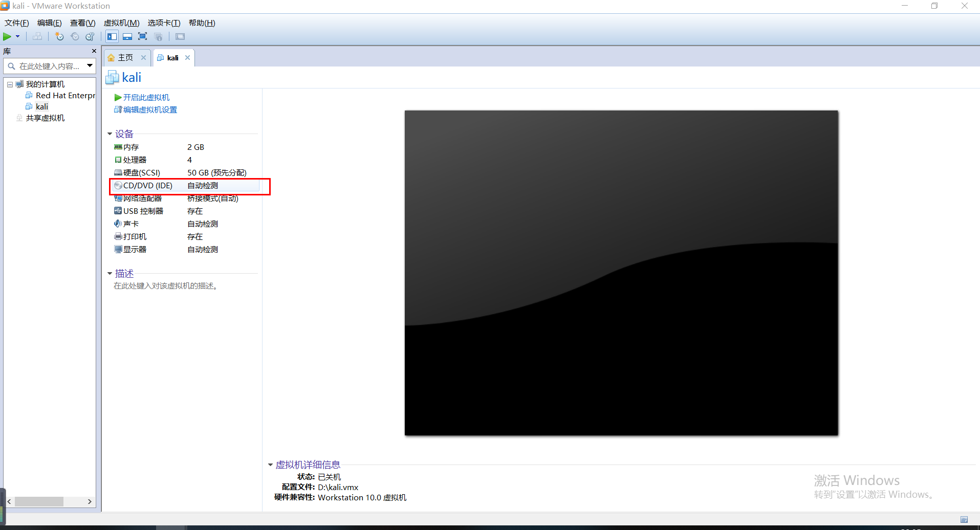Click 编辑虚拟机设置 link
The width and height of the screenshot is (980, 530).
150,110
